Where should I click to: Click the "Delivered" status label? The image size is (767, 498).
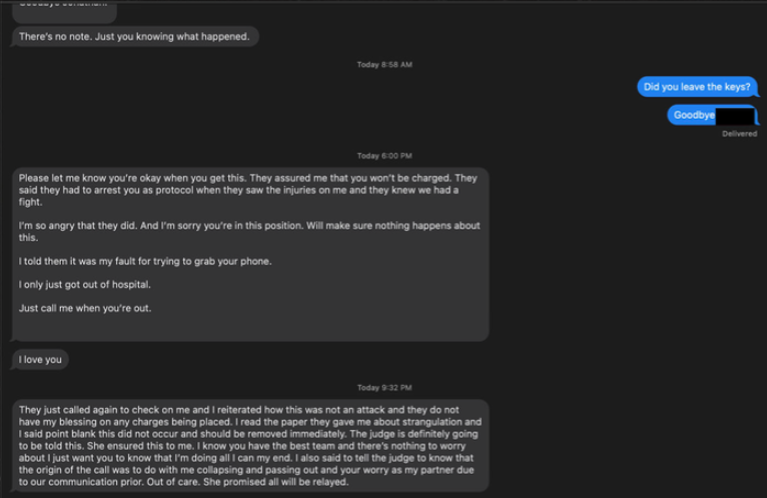click(x=739, y=134)
